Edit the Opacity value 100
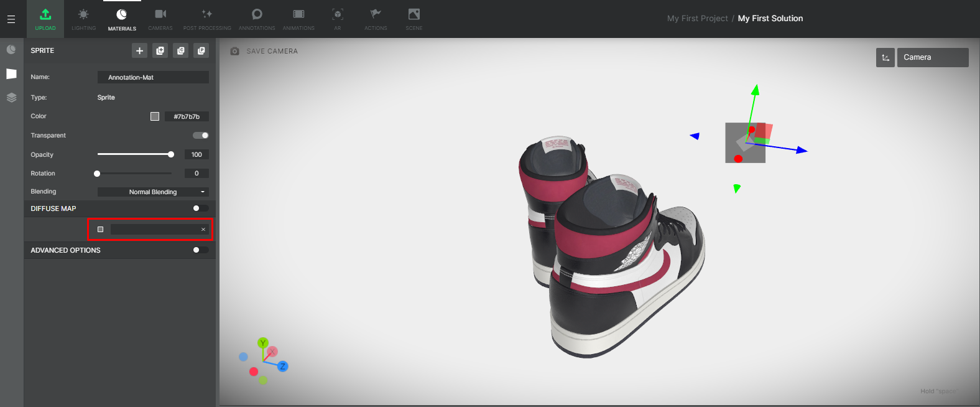 196,154
